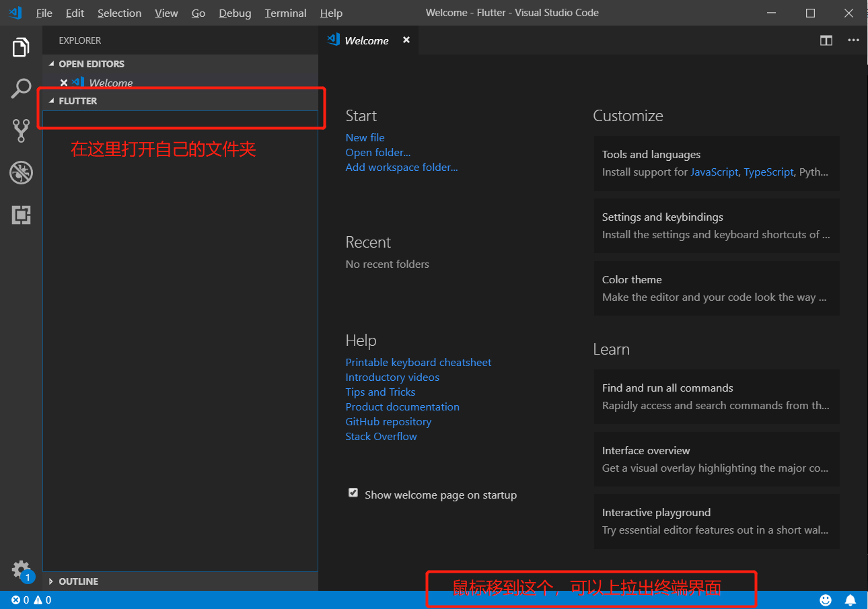Open Printable keyboard cheatsheet link
The height and width of the screenshot is (609, 868).
(419, 362)
